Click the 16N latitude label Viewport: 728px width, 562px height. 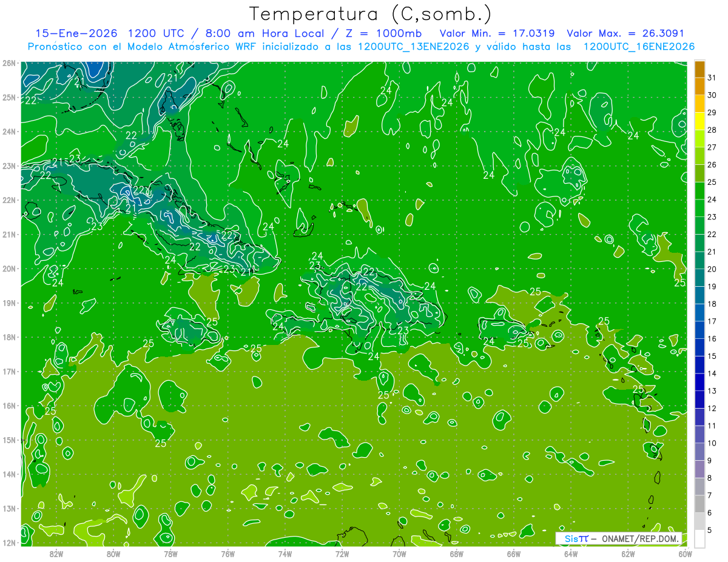point(9,406)
